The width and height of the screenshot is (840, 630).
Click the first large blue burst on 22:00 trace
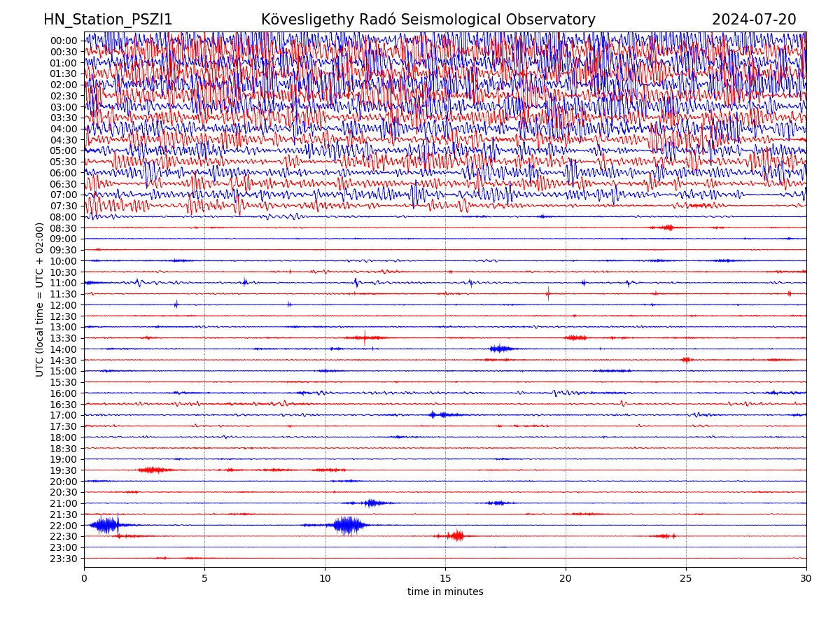(106, 525)
